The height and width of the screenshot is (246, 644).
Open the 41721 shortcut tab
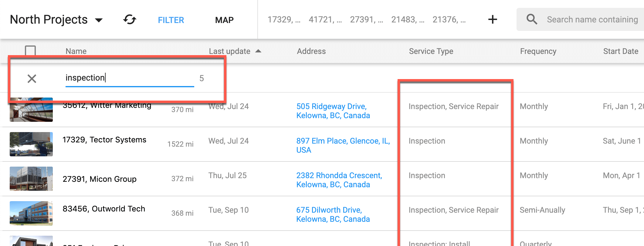pos(325,20)
